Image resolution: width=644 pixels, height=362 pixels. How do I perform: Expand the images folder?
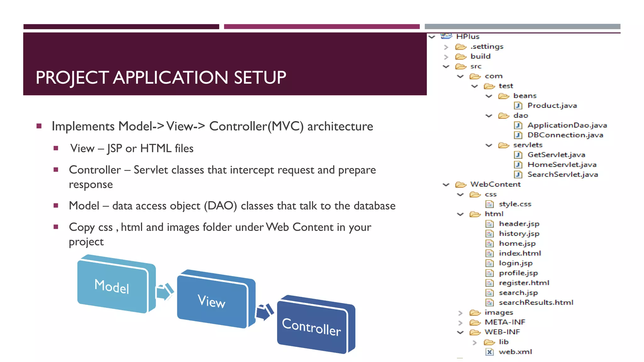(460, 313)
